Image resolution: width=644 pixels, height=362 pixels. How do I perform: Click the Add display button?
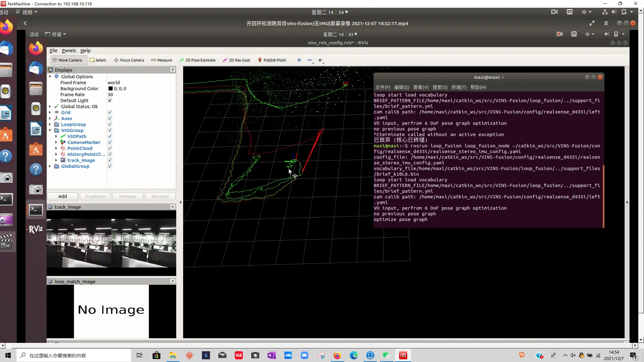pyautogui.click(x=62, y=196)
